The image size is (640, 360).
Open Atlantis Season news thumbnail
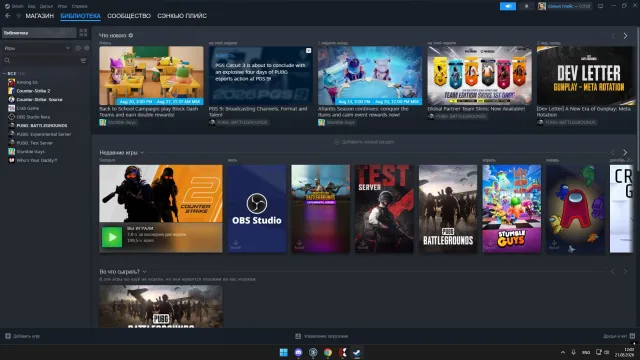(x=370, y=76)
